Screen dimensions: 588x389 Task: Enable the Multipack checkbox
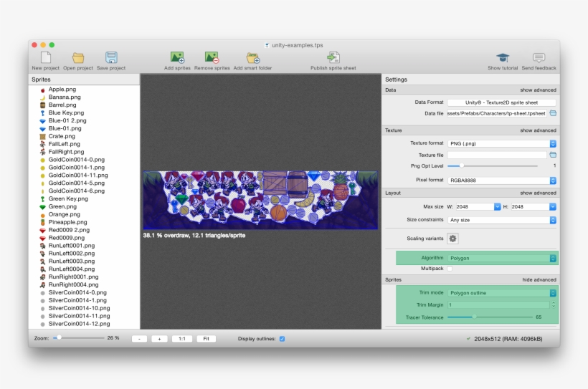(x=450, y=269)
